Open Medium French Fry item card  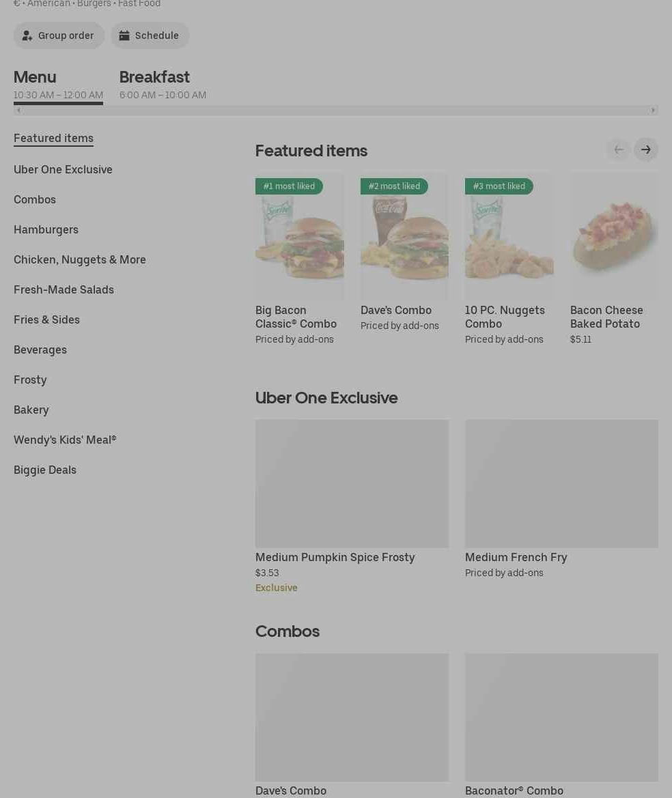pyautogui.click(x=561, y=483)
